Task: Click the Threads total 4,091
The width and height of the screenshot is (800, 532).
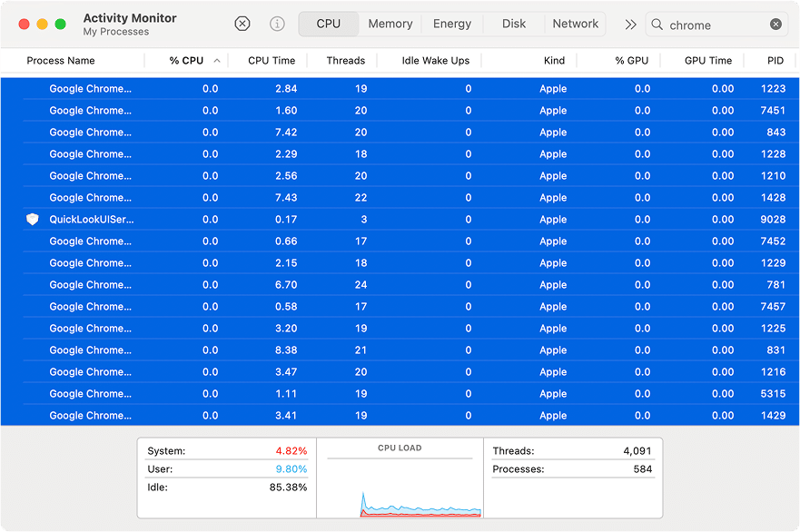Action: (637, 451)
